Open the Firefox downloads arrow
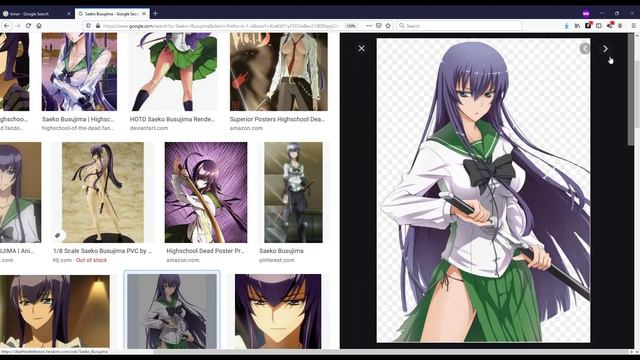This screenshot has width=640, height=360. click(x=567, y=26)
